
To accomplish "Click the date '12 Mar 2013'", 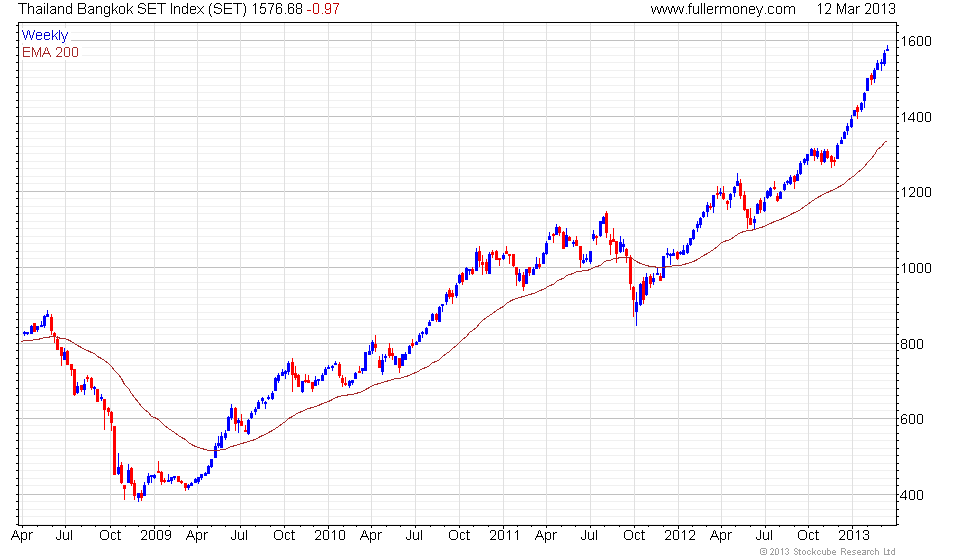I will click(856, 9).
